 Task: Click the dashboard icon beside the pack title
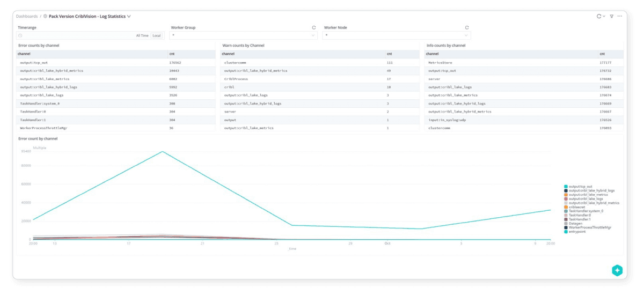click(45, 17)
